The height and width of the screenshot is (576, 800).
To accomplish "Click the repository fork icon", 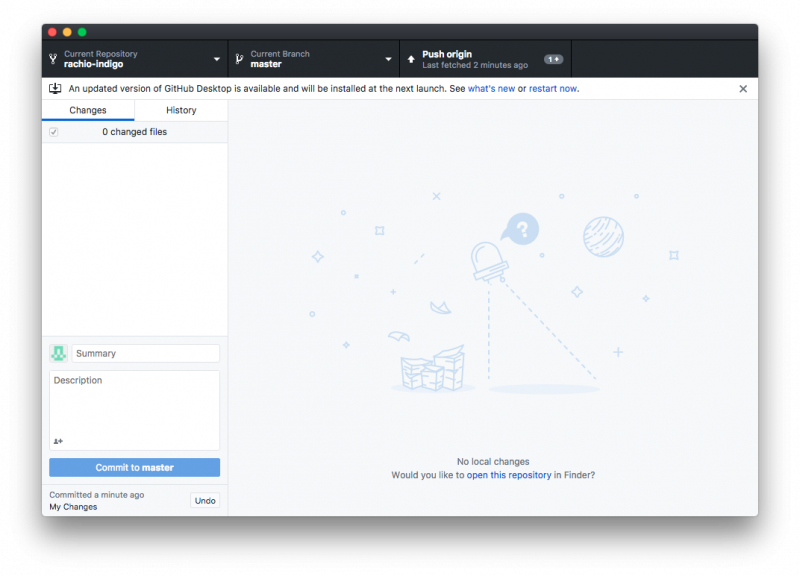I will [53, 59].
